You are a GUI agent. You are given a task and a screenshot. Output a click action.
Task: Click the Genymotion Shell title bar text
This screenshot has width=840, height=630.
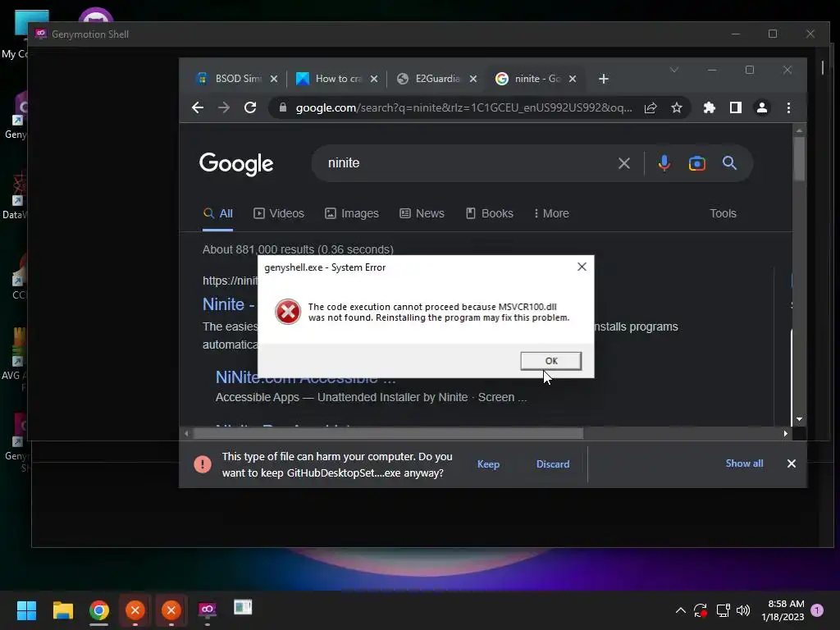point(90,34)
